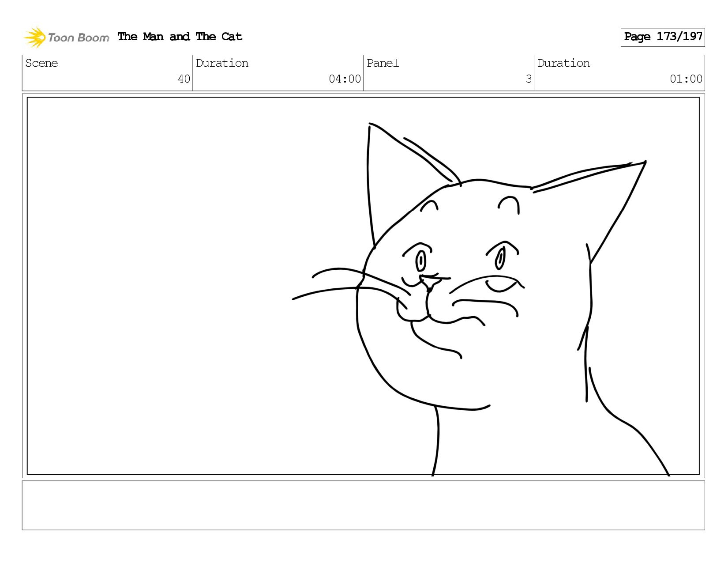Viewport: 728px width, 563px height.
Task: Click the "Scene" label
Action: pyautogui.click(x=41, y=63)
